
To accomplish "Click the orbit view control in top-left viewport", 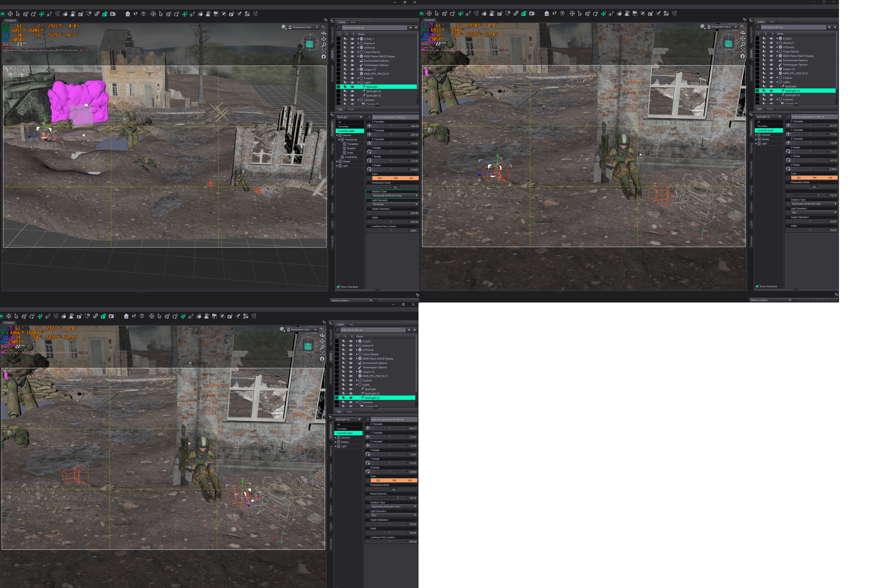I will [x=324, y=33].
